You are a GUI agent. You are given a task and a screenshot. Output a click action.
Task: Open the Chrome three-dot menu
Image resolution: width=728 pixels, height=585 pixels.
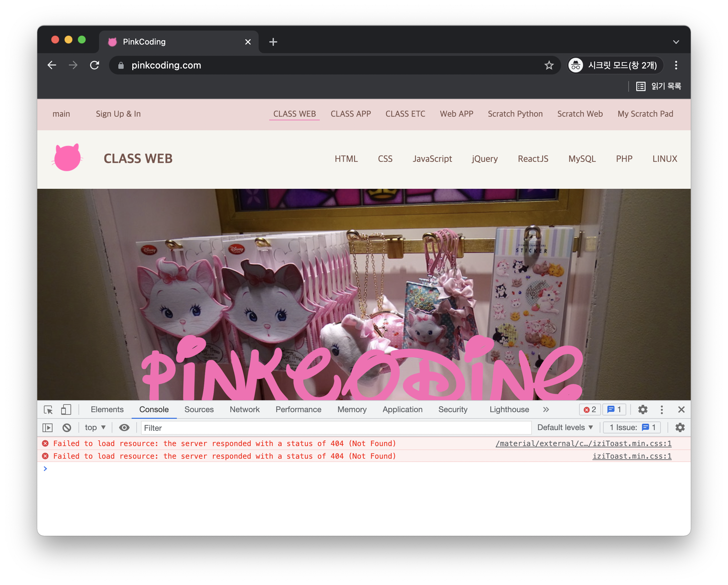(x=676, y=65)
